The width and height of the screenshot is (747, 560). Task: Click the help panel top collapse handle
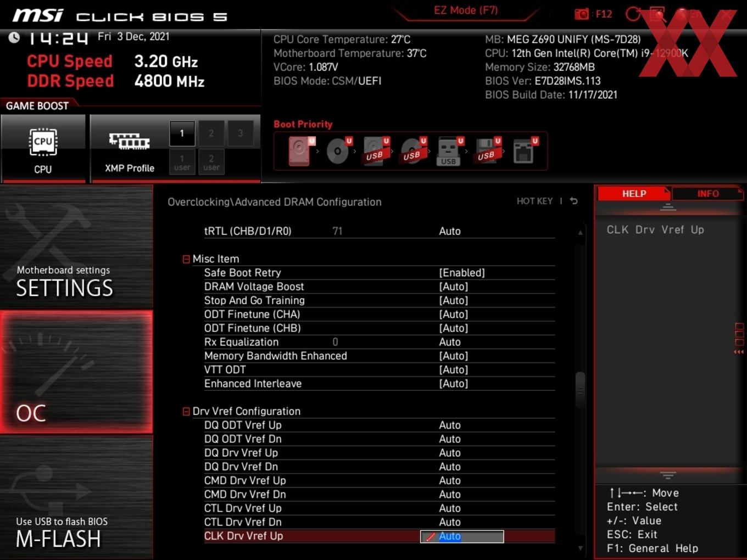tap(668, 207)
